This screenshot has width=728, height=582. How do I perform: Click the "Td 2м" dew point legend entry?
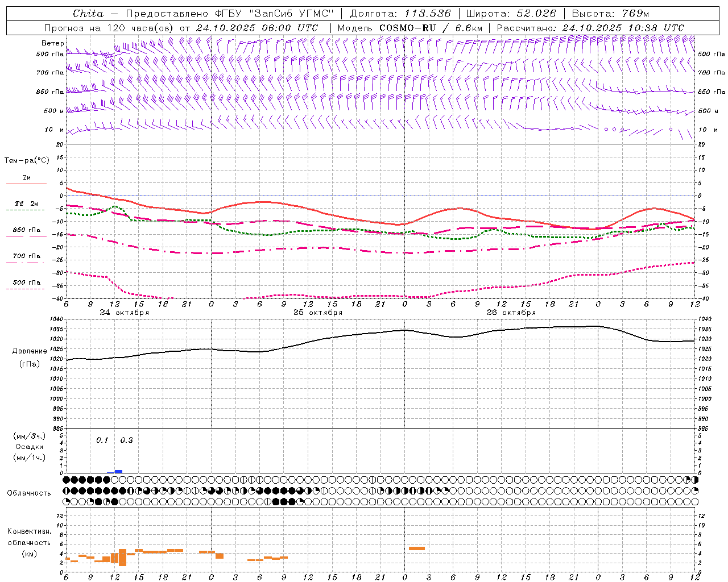tap(27, 203)
